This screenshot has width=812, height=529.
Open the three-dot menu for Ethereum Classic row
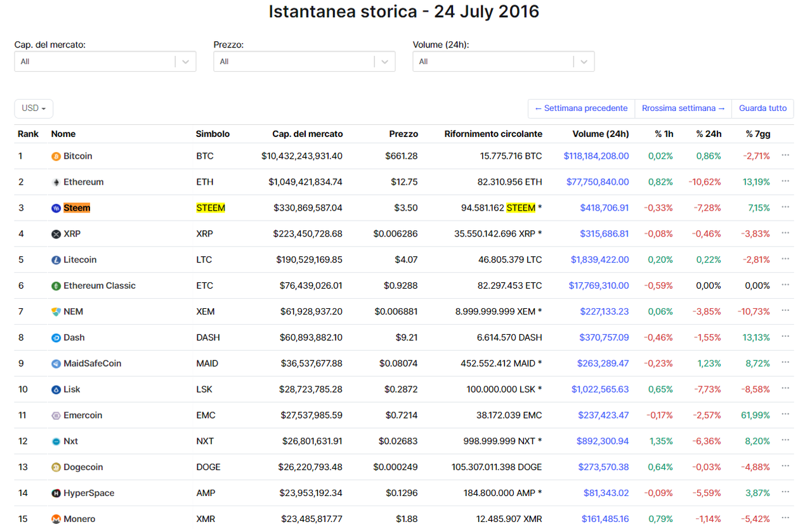point(785,285)
